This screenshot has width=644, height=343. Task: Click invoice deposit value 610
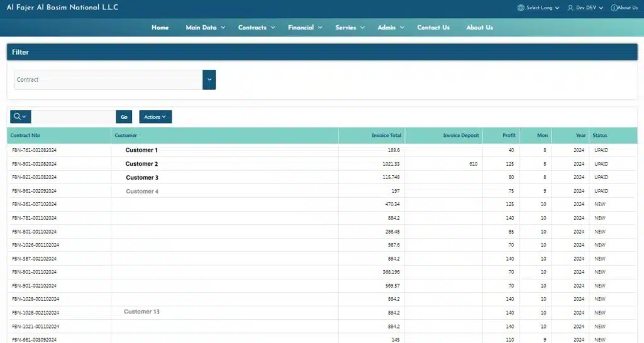point(473,164)
